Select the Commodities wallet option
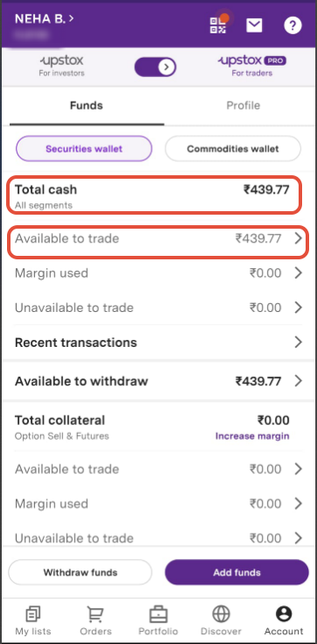The image size is (317, 644). 233,149
